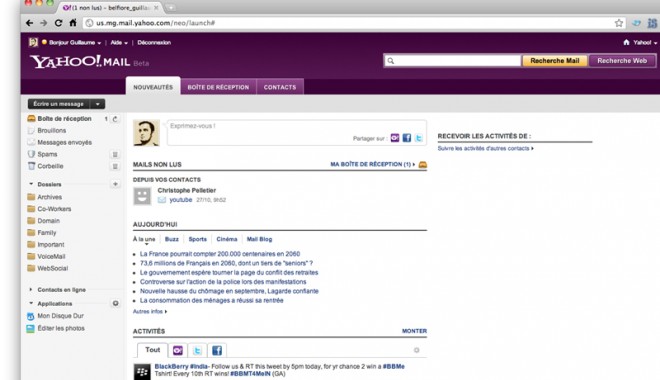Screen dimensions: 660x380
Task: Empty Spams folder using its trash icon
Action: [115, 154]
